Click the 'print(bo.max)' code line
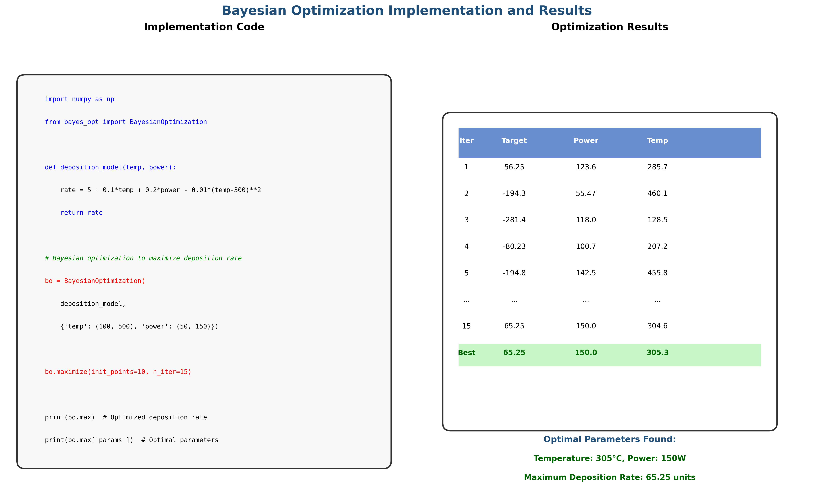The height and width of the screenshot is (504, 814). pos(126,417)
